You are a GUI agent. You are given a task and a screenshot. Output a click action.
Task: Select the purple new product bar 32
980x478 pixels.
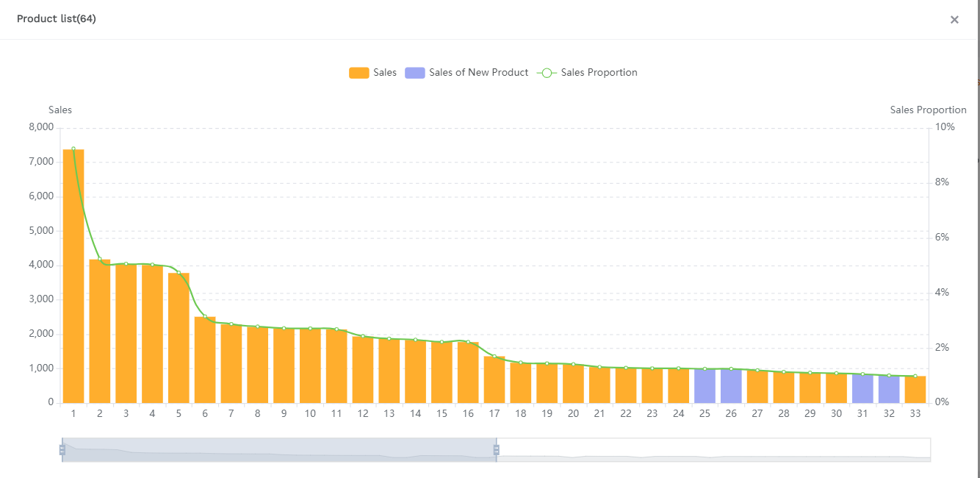pos(889,390)
